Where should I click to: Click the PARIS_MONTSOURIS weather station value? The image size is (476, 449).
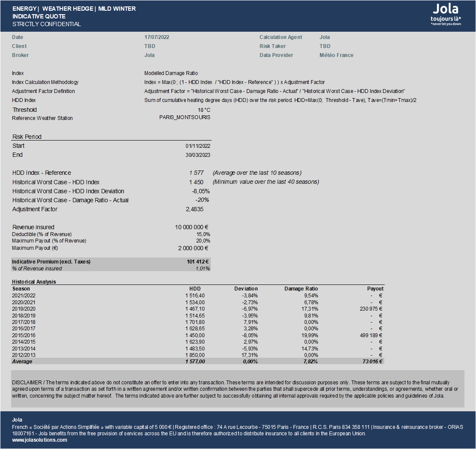pyautogui.click(x=185, y=117)
